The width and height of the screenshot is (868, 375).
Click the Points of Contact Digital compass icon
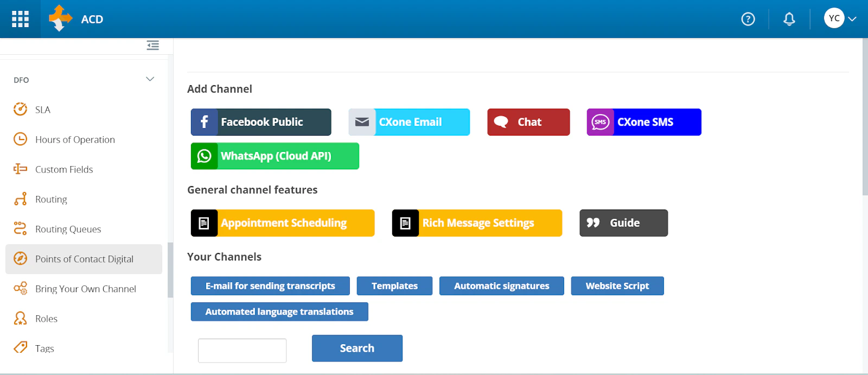coord(20,258)
